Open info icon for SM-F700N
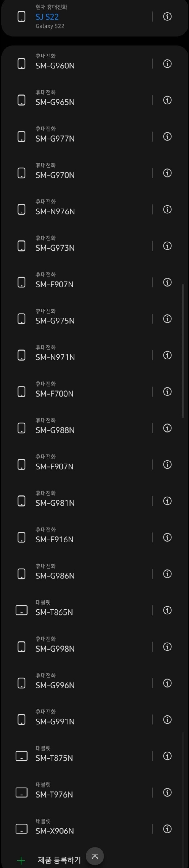The height and width of the screenshot is (868, 189). [167, 392]
